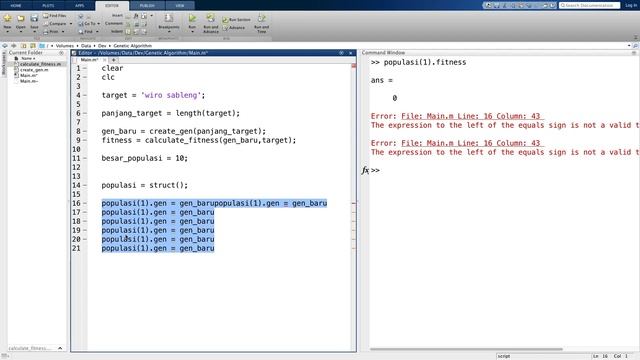Image resolution: width=640 pixels, height=360 pixels.
Task: Select the EDITOR ribbon tab
Action: pyautogui.click(x=112, y=5)
